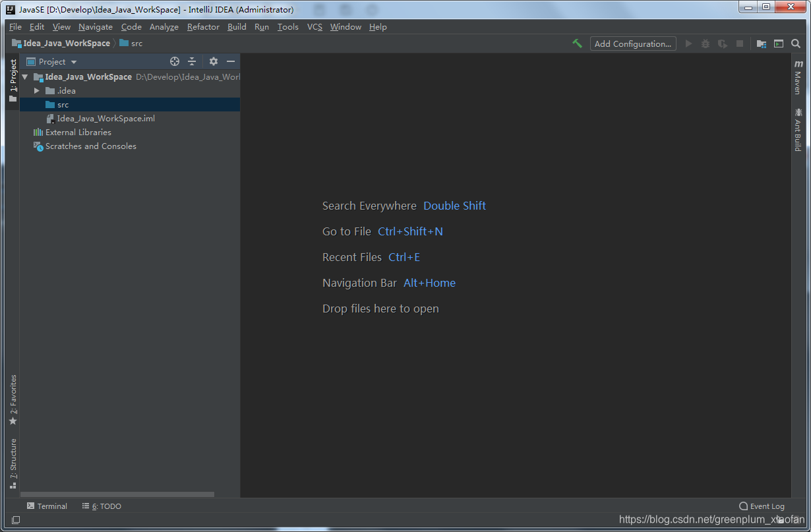This screenshot has width=811, height=532.
Task: Click src breadcrumb in navigation bar
Action: click(131, 44)
